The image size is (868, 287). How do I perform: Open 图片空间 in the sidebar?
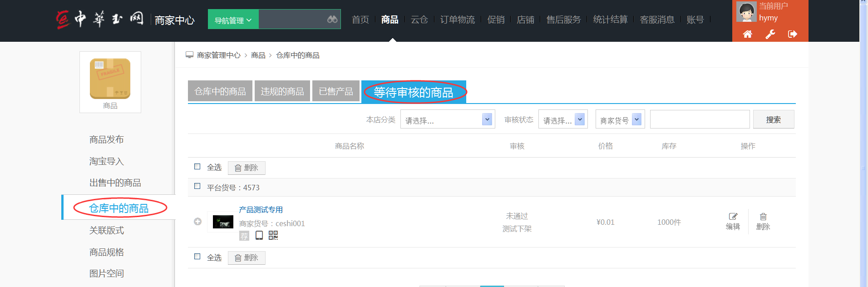[106, 273]
